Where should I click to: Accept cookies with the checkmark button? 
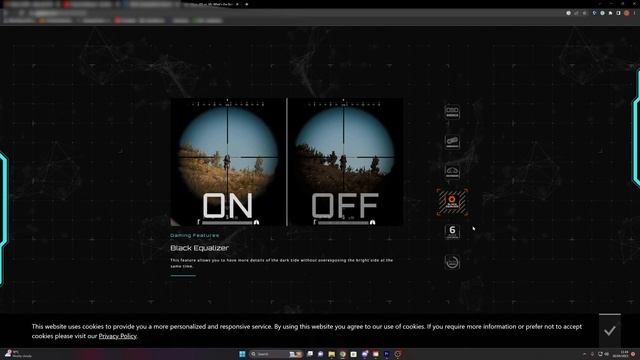click(610, 331)
